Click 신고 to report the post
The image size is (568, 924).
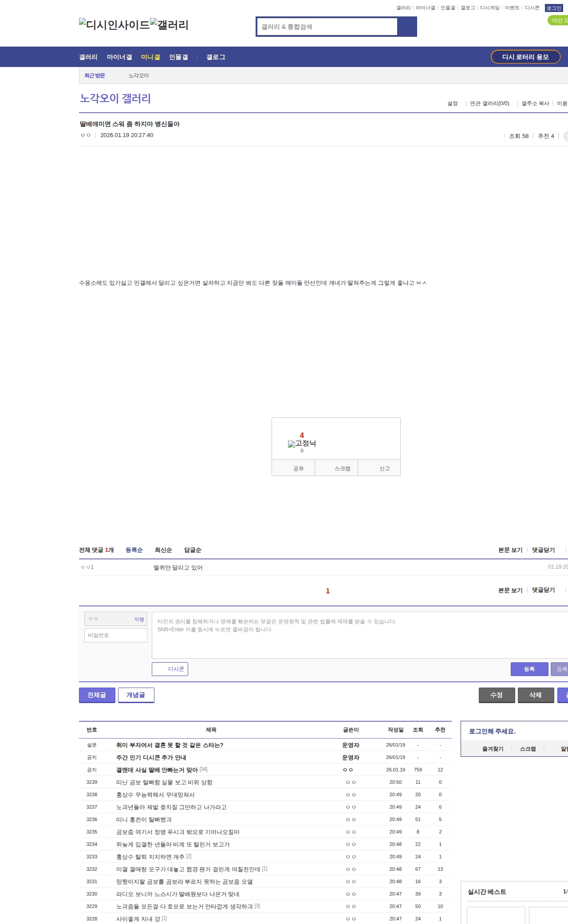[379, 468]
